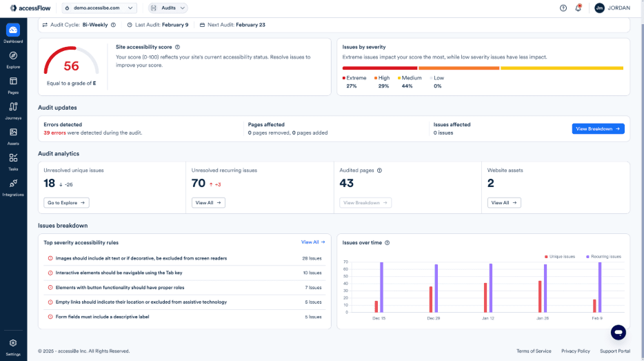Click View All under Website assets
644x361 pixels.
point(504,203)
